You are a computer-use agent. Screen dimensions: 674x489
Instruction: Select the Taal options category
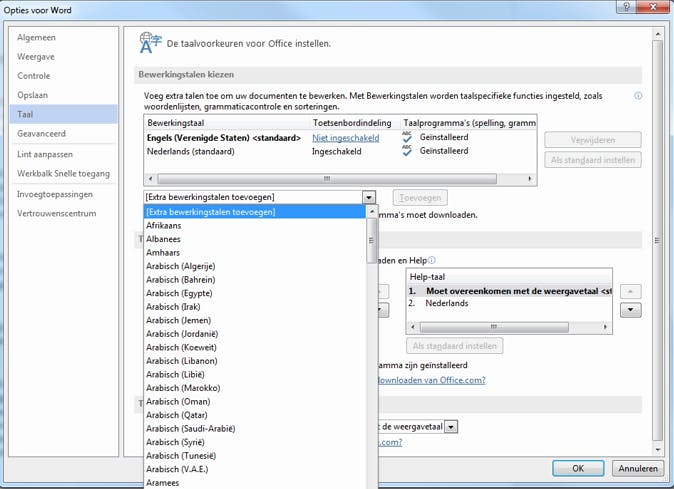[x=64, y=114]
